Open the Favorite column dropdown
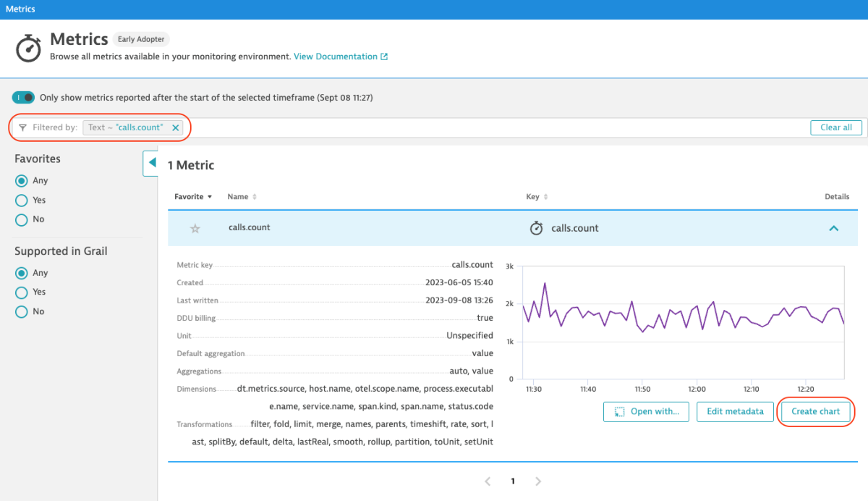The height and width of the screenshot is (501, 868). pyautogui.click(x=209, y=196)
